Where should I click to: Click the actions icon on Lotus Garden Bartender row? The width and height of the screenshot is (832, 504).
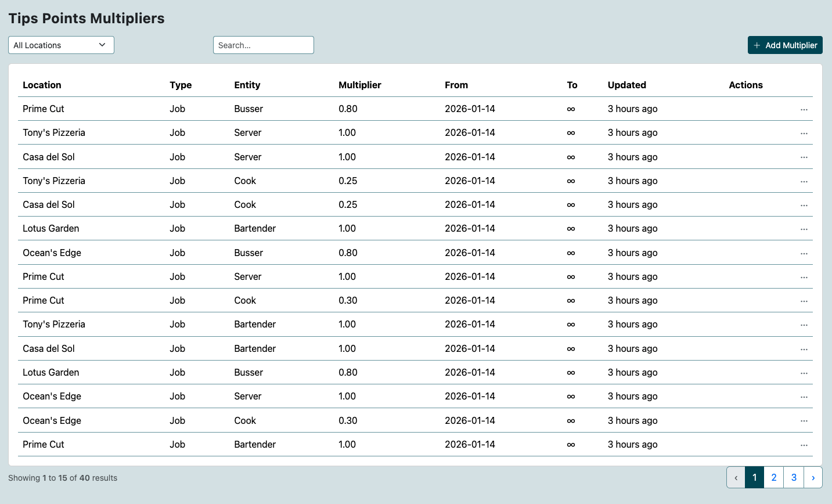(804, 228)
